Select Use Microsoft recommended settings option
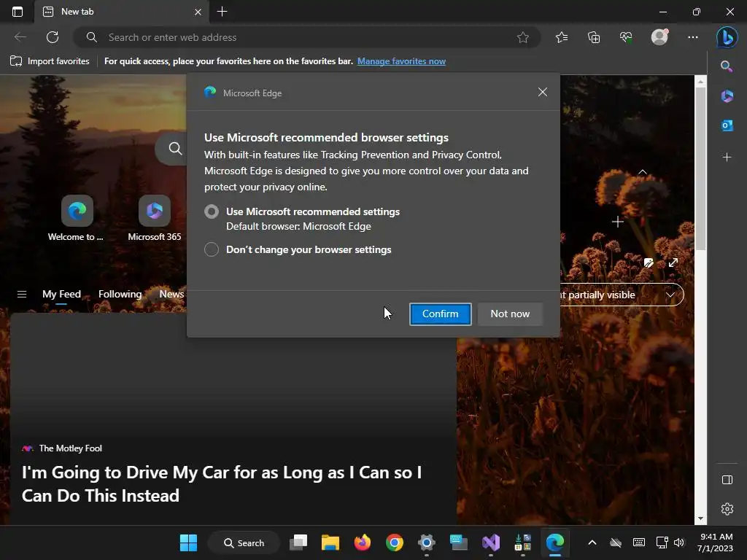The width and height of the screenshot is (747, 560). 212,211
